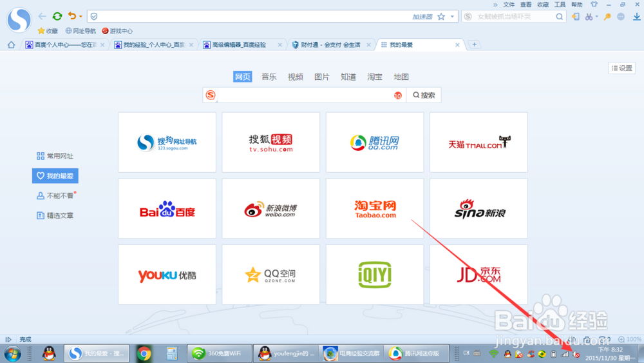The height and width of the screenshot is (363, 644).
Task: Select the 音乐 search category
Action: (269, 77)
